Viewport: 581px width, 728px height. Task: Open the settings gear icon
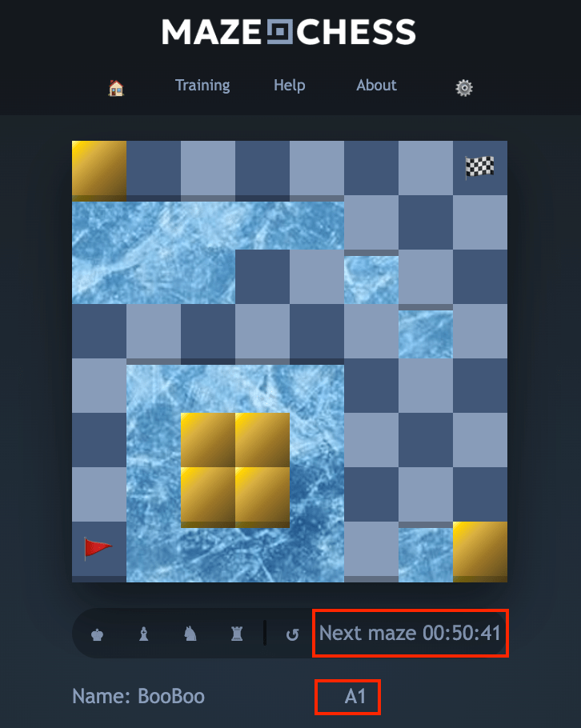pos(464,87)
